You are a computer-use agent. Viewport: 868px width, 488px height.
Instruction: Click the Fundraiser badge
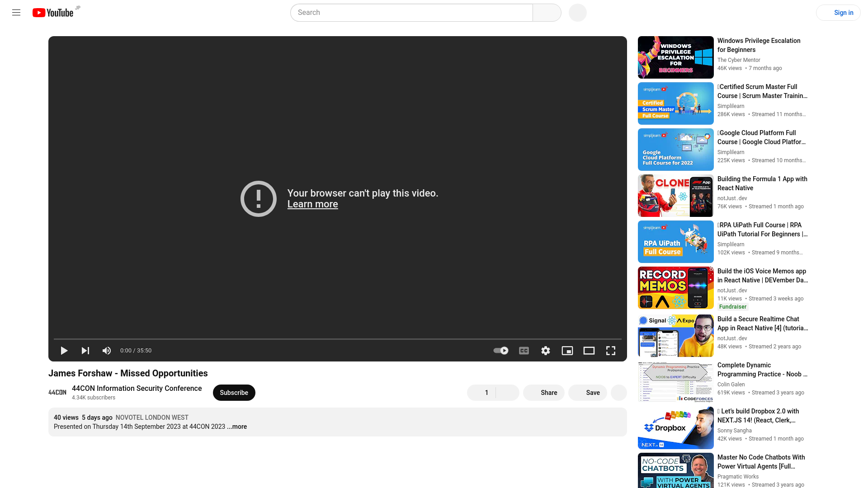[733, 307]
